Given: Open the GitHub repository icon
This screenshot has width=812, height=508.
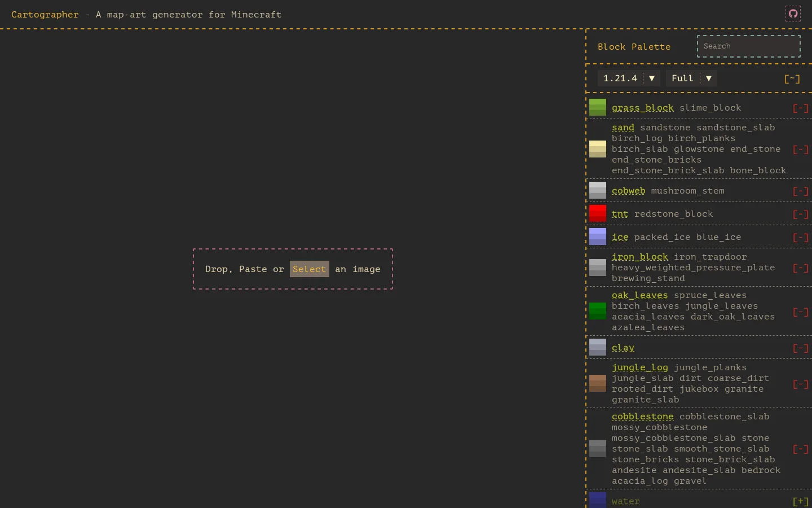Looking at the screenshot, I should pos(793,14).
